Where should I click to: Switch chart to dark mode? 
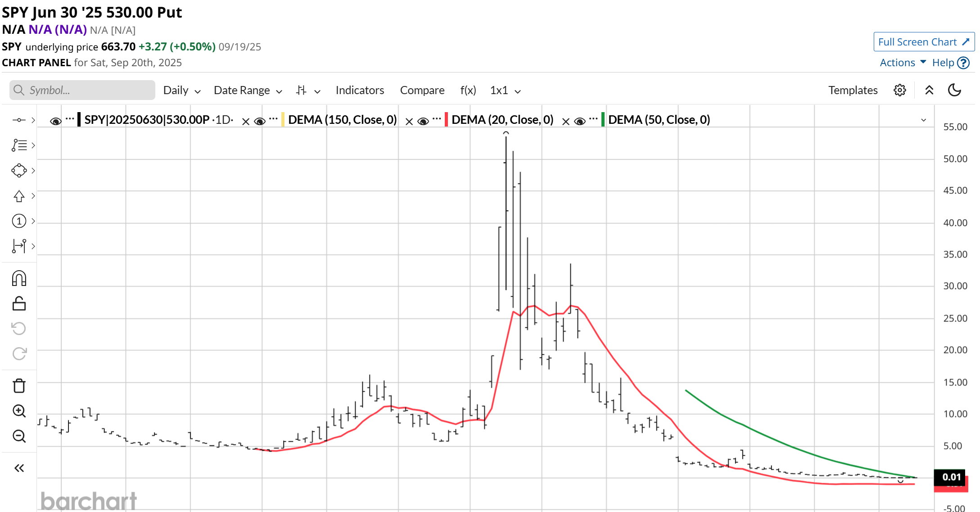click(955, 90)
